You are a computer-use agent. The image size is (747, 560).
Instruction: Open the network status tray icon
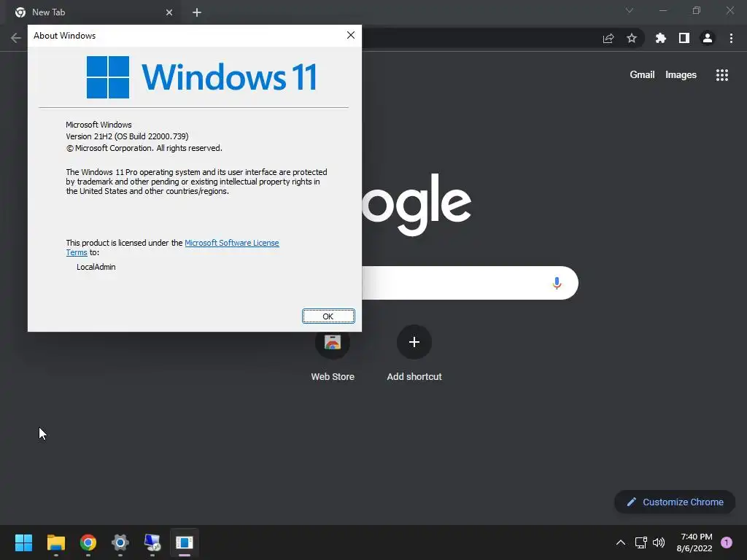(640, 542)
